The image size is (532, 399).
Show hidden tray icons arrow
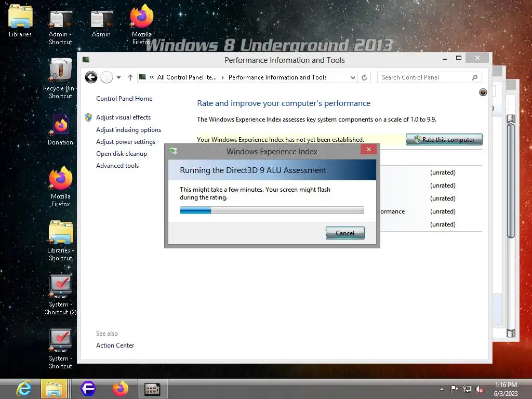point(442,389)
